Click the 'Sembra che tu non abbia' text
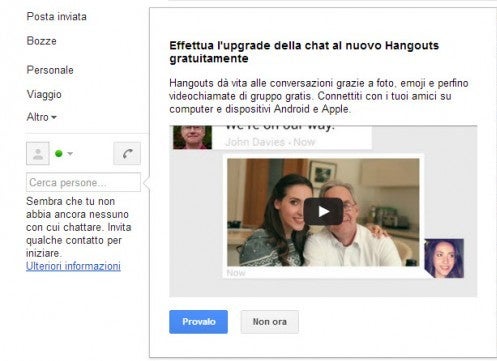This screenshot has height=361, width=497. click(x=78, y=227)
